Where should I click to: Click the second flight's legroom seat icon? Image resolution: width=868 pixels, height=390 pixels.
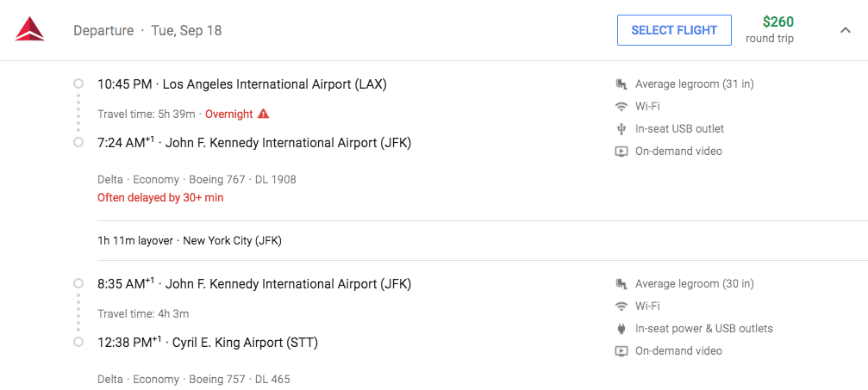pyautogui.click(x=621, y=284)
